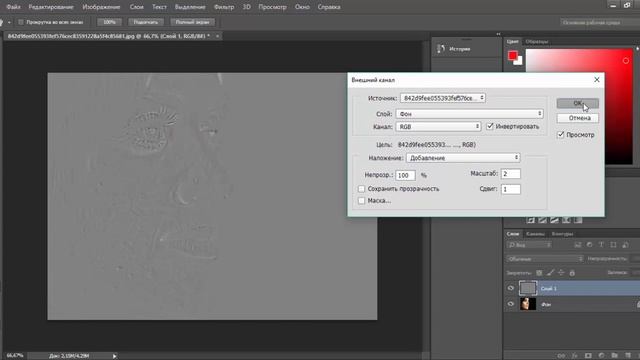This screenshot has height=360, width=640.
Task: Click the Масштаб input field
Action: (x=511, y=174)
